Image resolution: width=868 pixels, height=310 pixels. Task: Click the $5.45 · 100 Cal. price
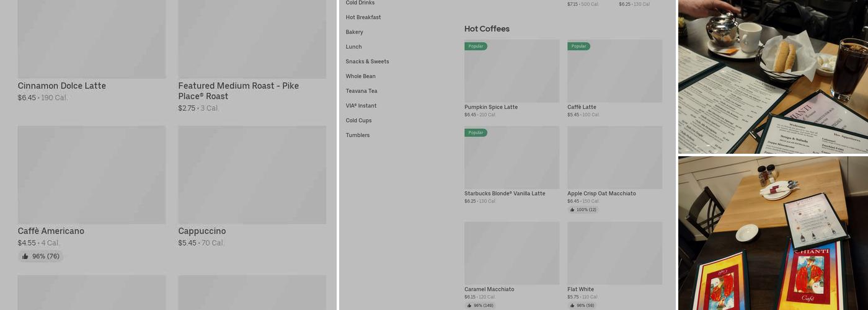coord(583,115)
